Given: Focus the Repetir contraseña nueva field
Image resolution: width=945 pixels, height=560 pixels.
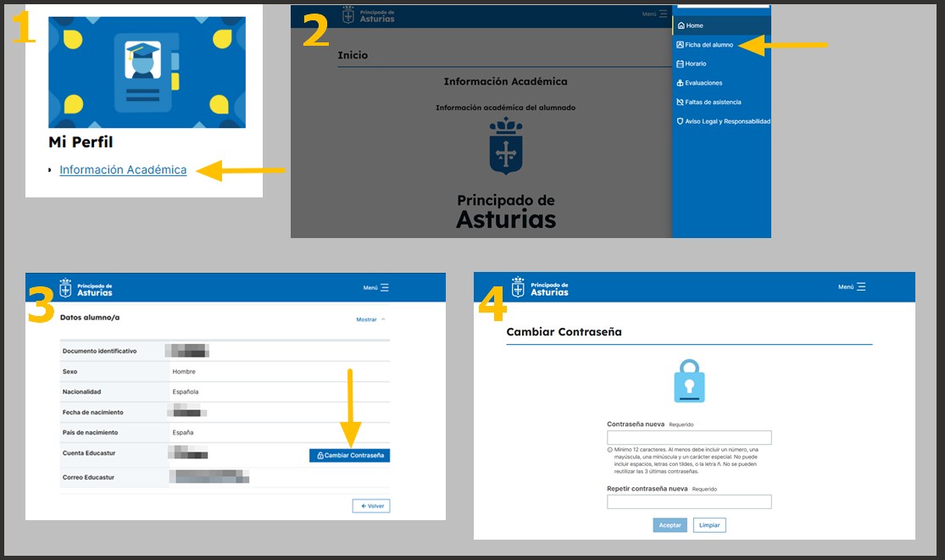Looking at the screenshot, I should pos(689,502).
